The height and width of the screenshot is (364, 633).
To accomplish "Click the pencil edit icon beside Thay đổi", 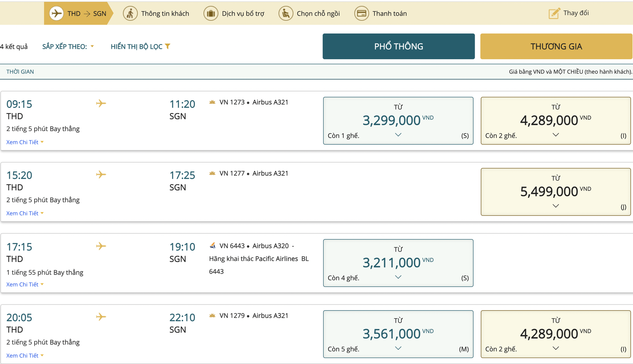I will click(x=554, y=13).
